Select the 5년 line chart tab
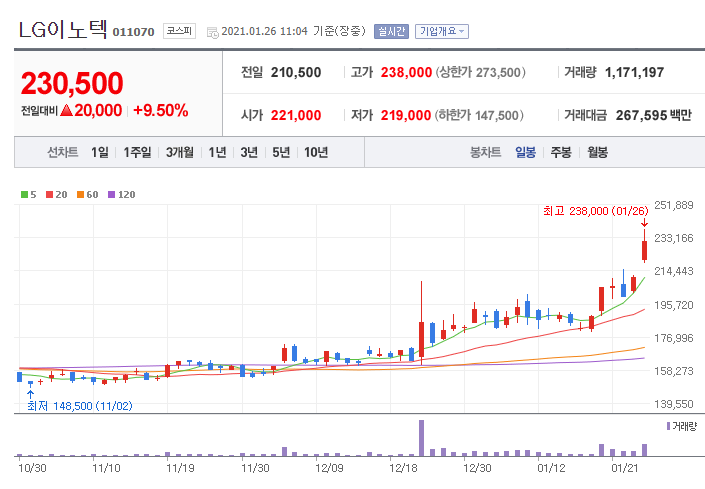This screenshot has width=705, height=489. coord(281,152)
